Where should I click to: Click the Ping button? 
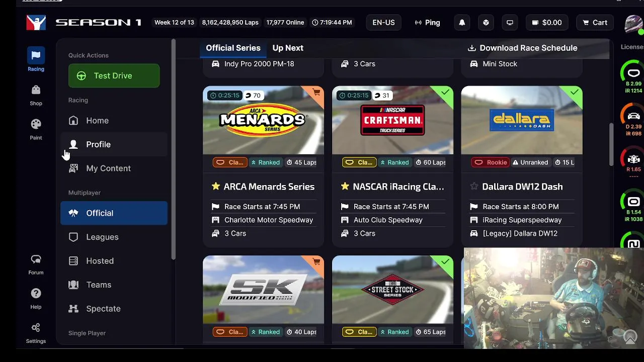tap(427, 23)
